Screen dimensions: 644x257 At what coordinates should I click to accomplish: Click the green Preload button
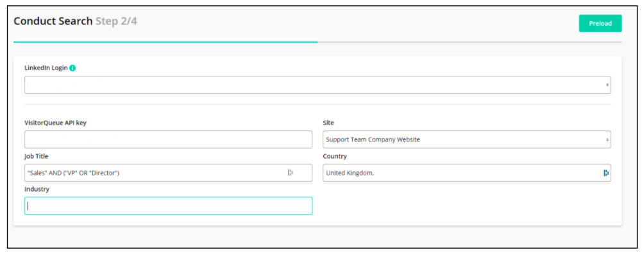[x=600, y=23]
